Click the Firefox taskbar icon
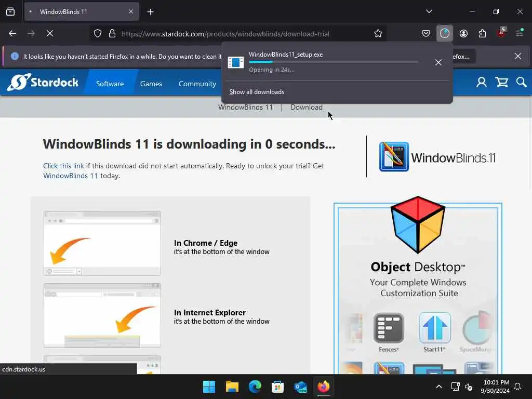This screenshot has width=532, height=399. 323,387
